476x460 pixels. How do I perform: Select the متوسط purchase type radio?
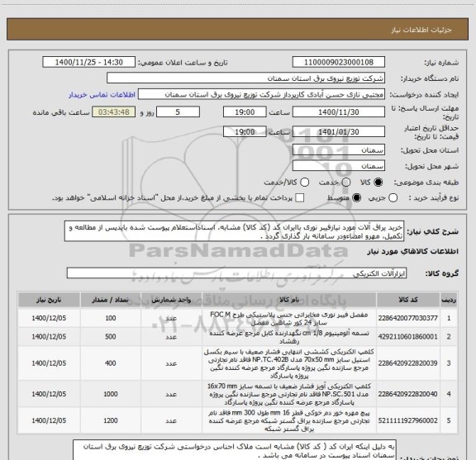point(356,198)
